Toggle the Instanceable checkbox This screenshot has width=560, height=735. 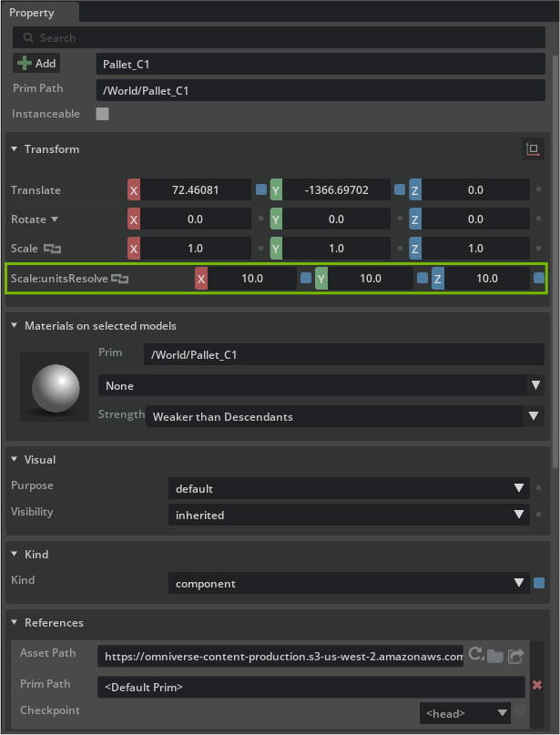102,115
